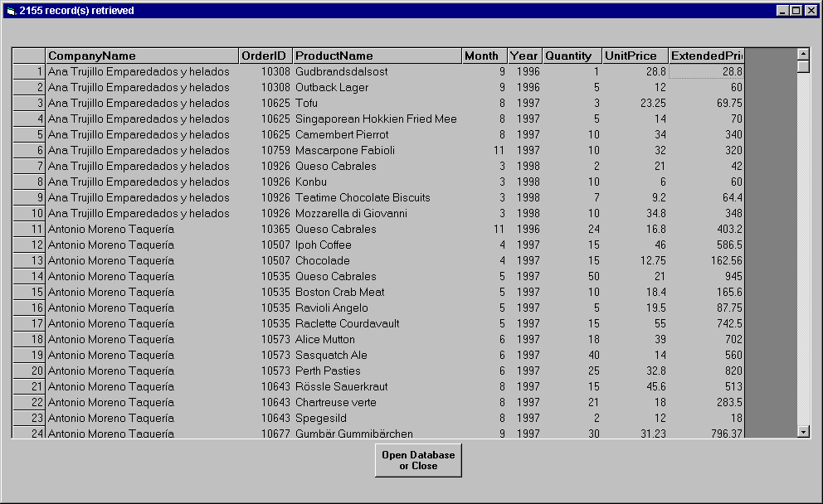Click the Tofu product cell
Screen dimensions: 823x504
pyautogui.click(x=377, y=104)
